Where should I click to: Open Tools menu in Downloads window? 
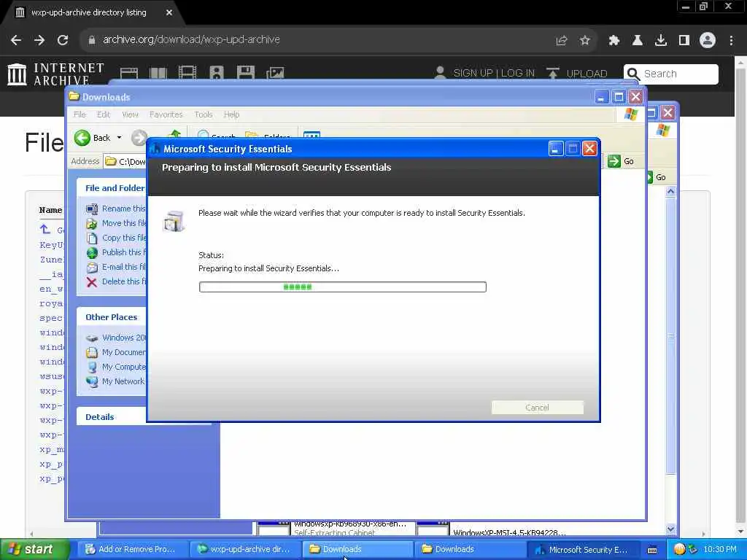[x=204, y=114]
